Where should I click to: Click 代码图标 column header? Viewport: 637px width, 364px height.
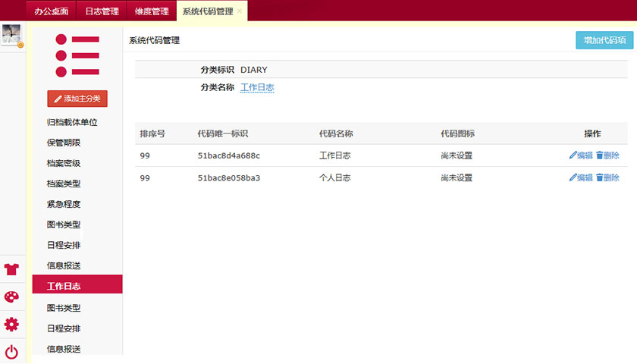pos(458,133)
